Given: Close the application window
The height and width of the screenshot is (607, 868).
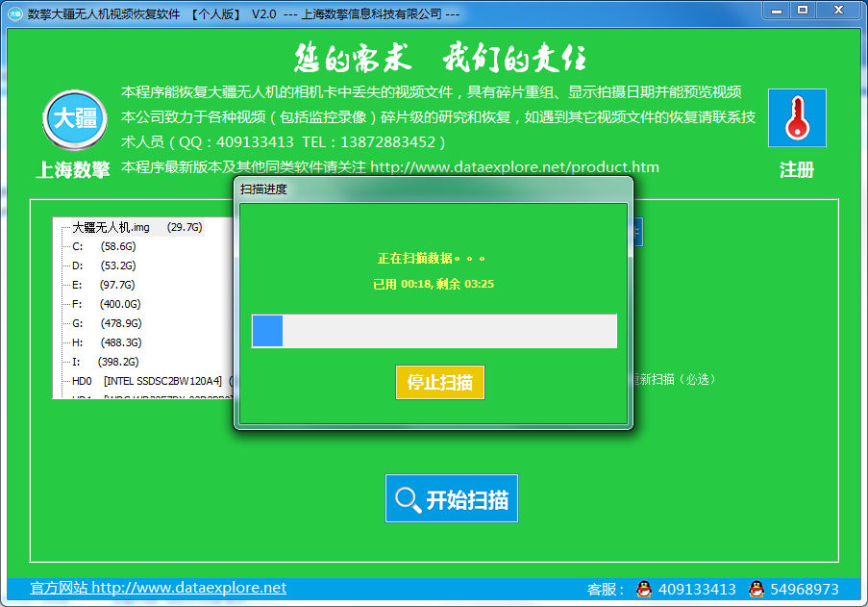Looking at the screenshot, I should 838,10.
